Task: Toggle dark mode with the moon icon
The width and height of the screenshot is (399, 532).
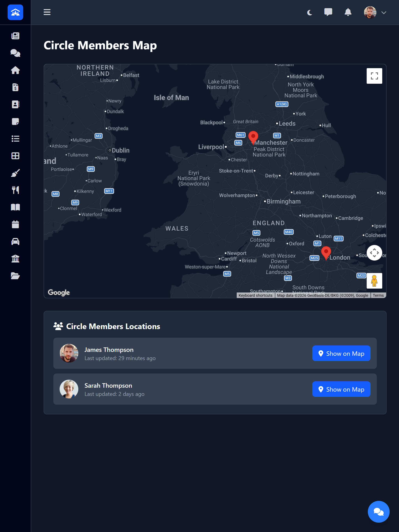Action: [309, 12]
